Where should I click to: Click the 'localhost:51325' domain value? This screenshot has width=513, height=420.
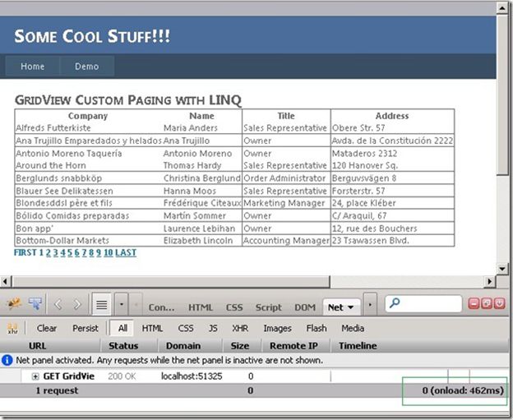point(192,376)
